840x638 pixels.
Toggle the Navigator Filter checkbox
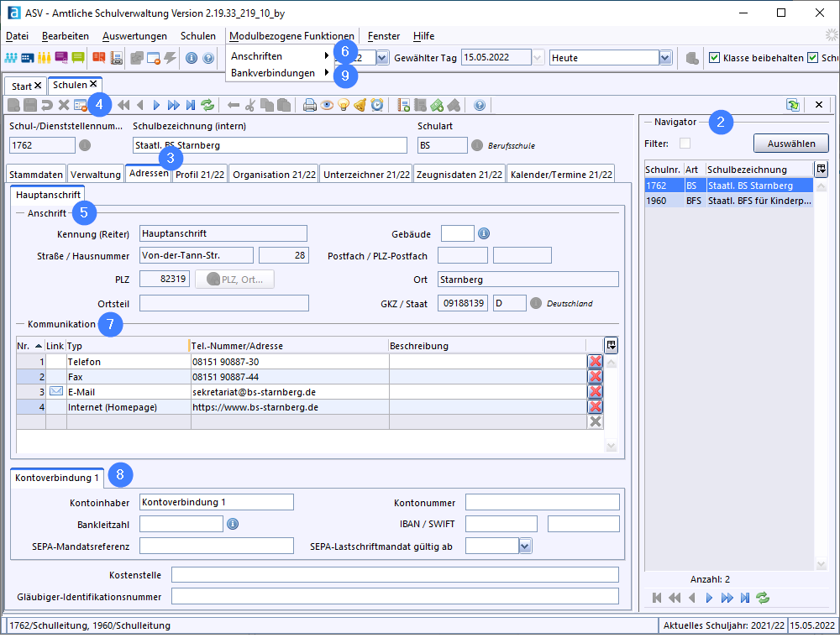tap(685, 144)
